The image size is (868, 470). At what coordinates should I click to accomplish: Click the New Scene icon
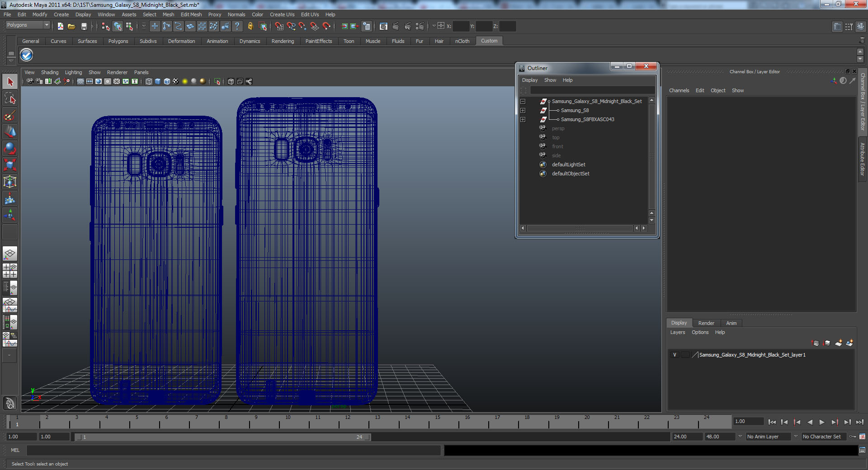(60, 26)
